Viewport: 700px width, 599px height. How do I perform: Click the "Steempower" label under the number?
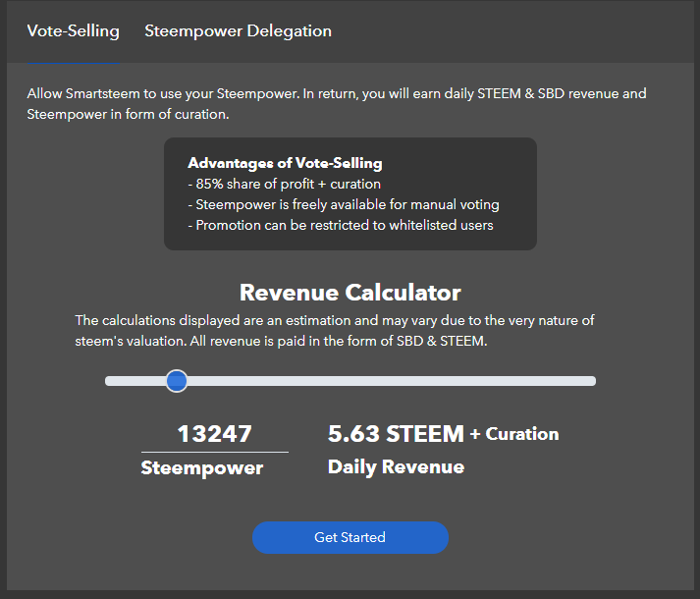(202, 468)
